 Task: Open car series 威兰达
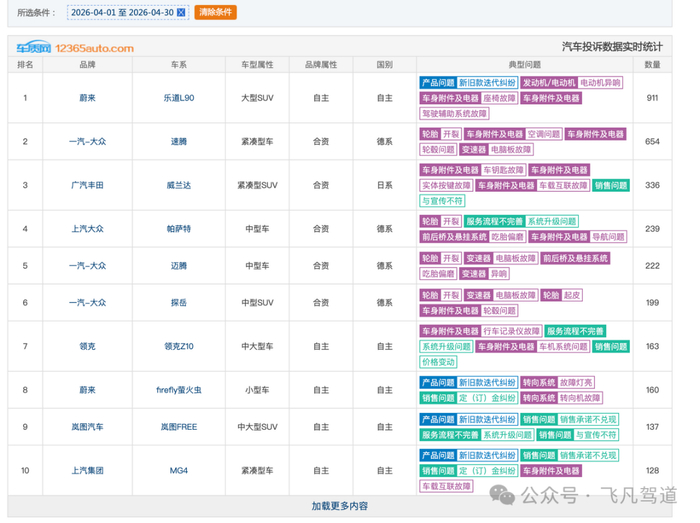pyautogui.click(x=179, y=185)
